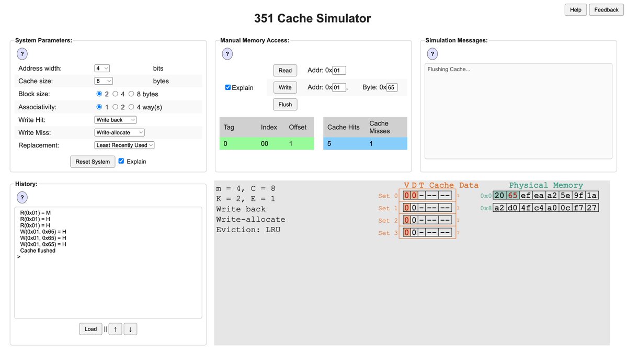Screen dimensions: 627x364
Task: Select associativity 4 ways
Action: [x=131, y=107]
